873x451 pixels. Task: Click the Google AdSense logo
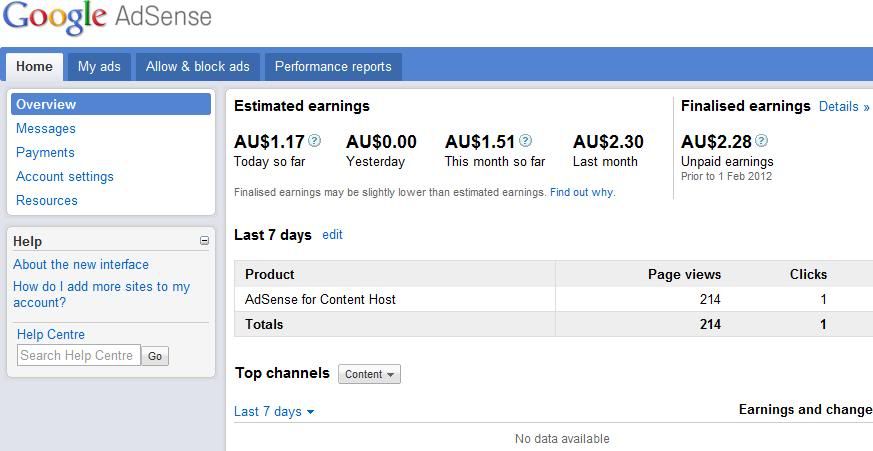coord(107,18)
